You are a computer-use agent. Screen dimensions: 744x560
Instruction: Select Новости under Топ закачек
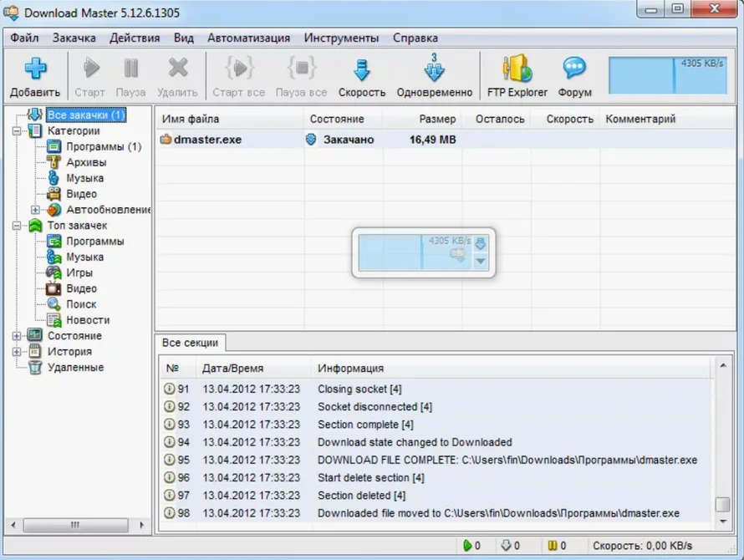point(88,320)
